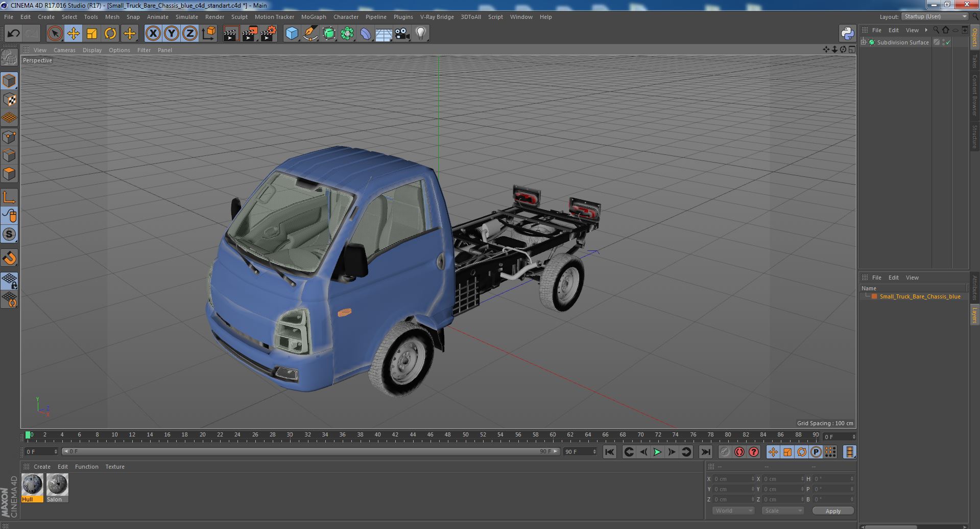Select the Rotate tool
Screen dimensions: 980x529
pos(110,34)
